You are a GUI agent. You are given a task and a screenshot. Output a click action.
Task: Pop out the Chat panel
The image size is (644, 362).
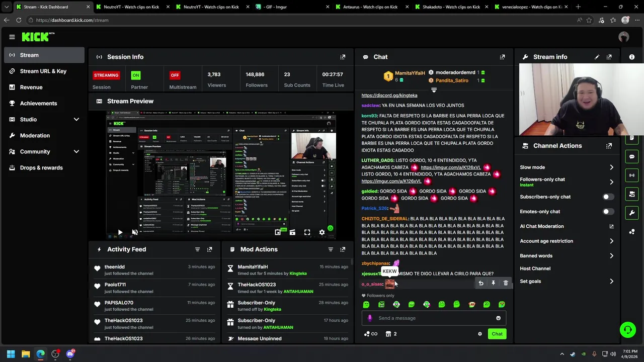[502, 57]
